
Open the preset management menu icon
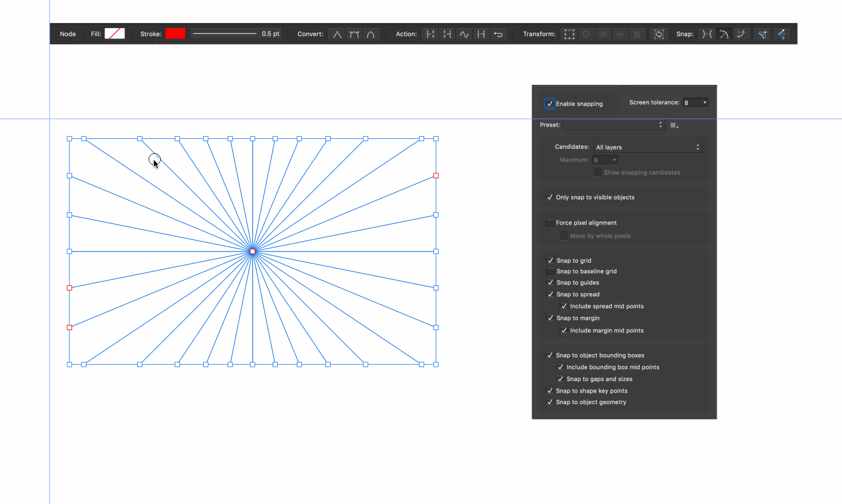(674, 125)
